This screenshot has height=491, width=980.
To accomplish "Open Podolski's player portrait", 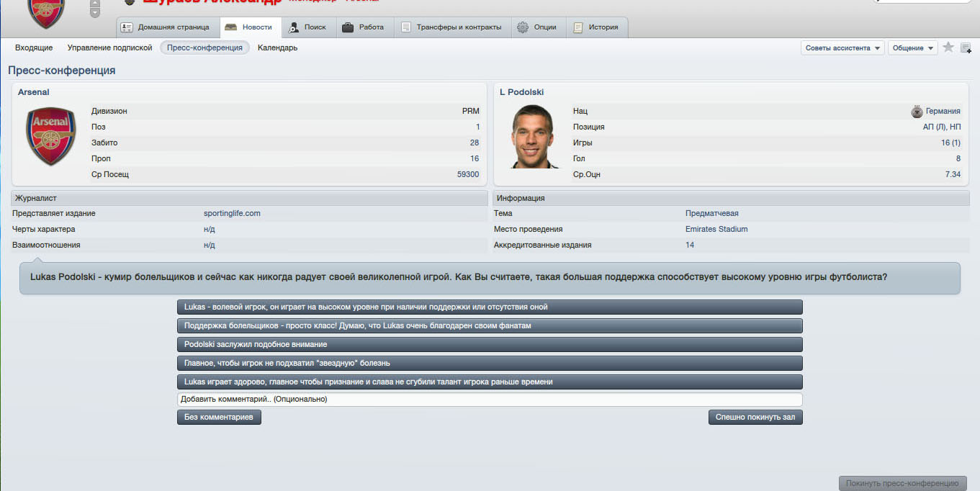I will coord(535,137).
